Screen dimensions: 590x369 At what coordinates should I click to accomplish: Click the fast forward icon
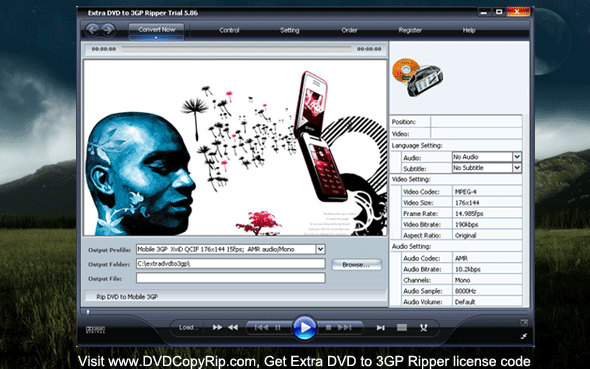point(217,328)
